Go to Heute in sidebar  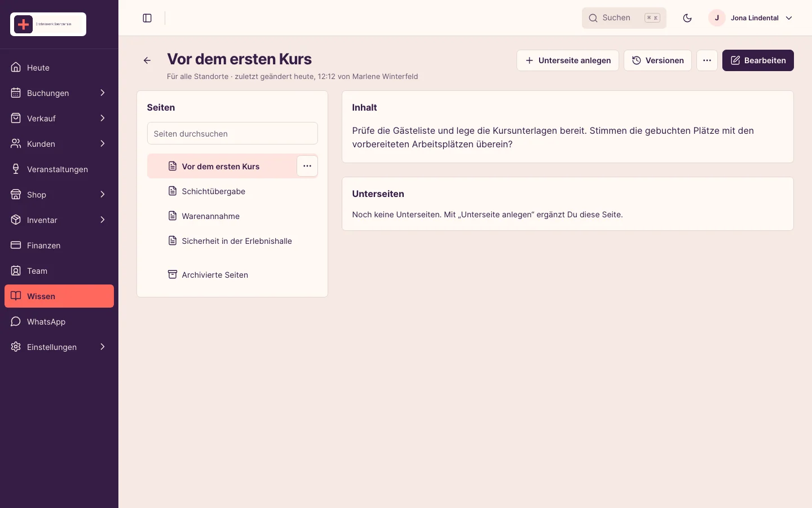click(x=59, y=68)
